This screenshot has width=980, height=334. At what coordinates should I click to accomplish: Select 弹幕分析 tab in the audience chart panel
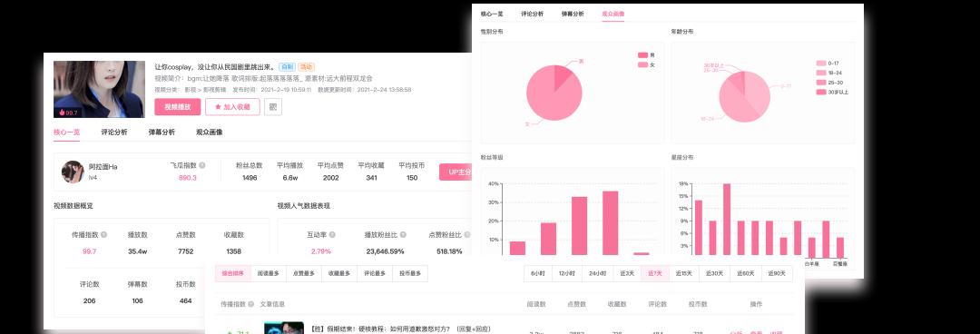coord(573,13)
